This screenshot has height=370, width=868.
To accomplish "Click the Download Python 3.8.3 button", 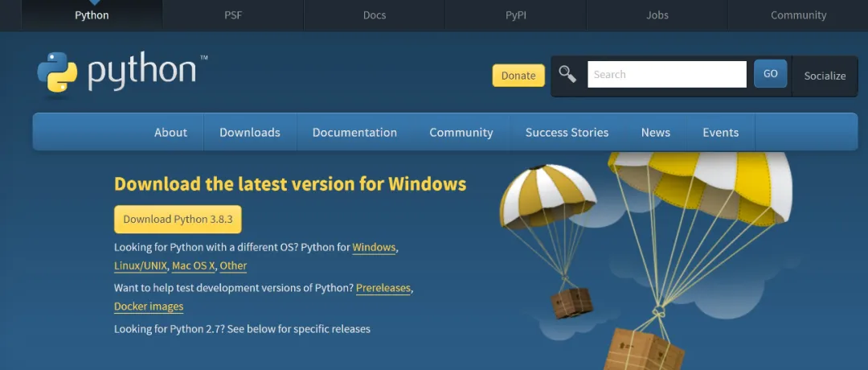I will coord(178,220).
